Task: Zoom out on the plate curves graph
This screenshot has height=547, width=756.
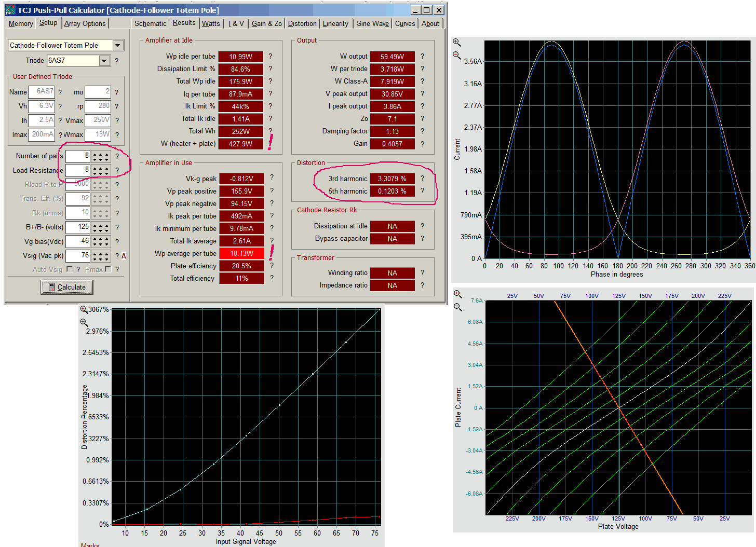Action: [457, 307]
